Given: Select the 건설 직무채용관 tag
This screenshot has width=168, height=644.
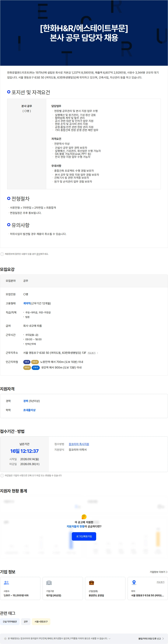Looking at the screenshot, I should point(10,622).
